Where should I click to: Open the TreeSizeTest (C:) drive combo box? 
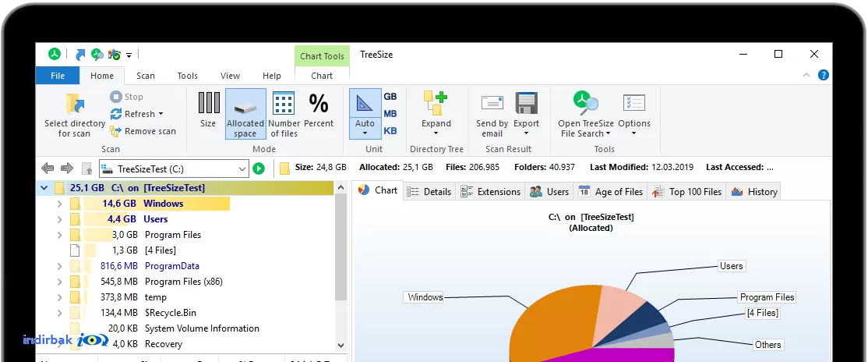coord(175,169)
